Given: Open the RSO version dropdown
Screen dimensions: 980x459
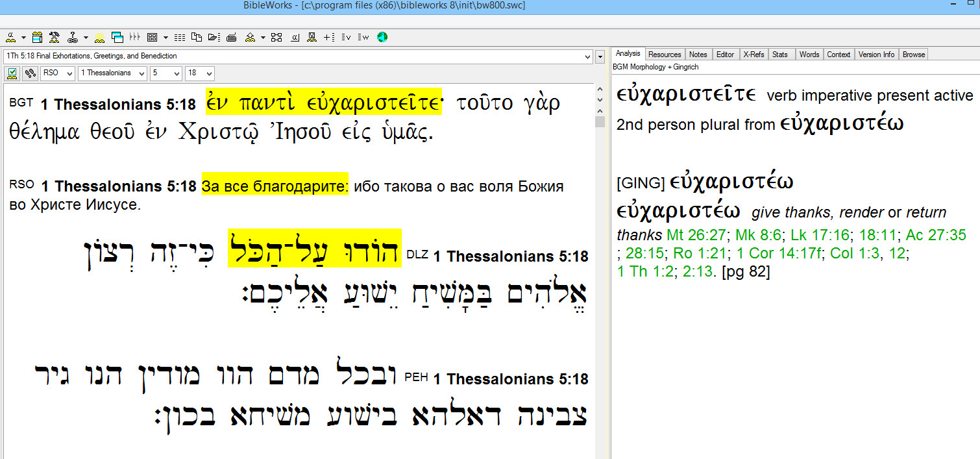Looking at the screenshot, I should click(58, 73).
